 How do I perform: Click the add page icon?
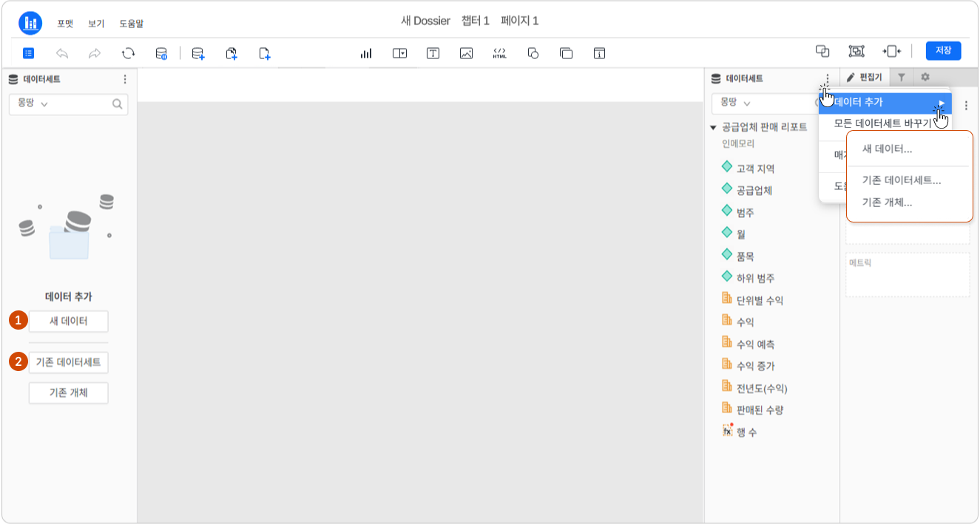tap(265, 52)
